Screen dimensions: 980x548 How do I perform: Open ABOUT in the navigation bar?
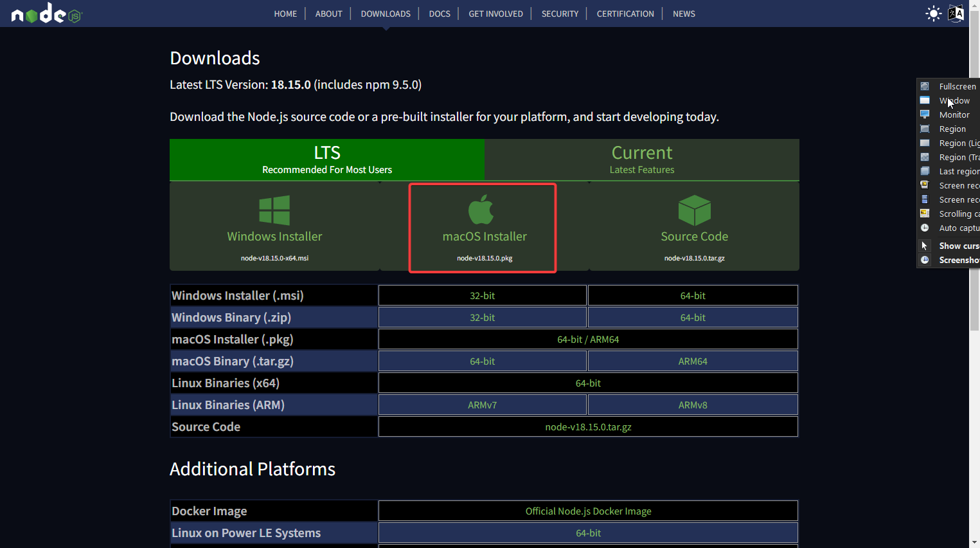pos(328,14)
